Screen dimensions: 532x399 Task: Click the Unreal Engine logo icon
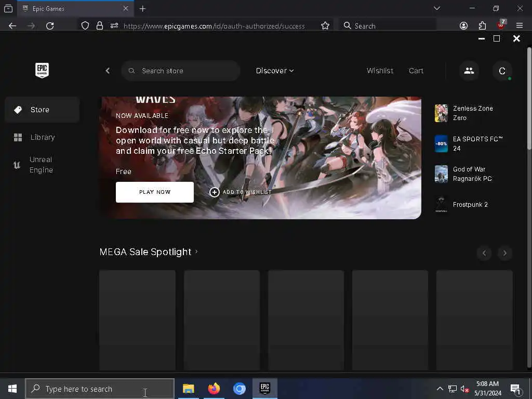[17, 165]
